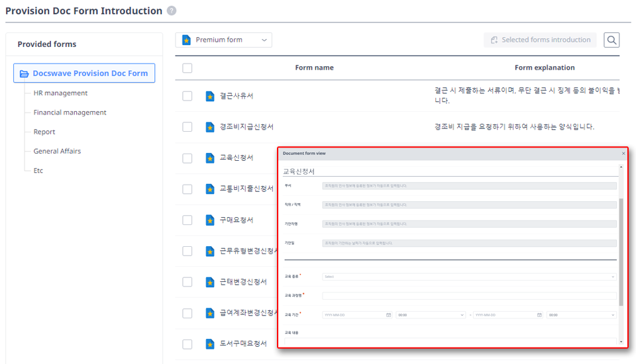This screenshot has width=636, height=364.
Task: Click the star file icon for 결근사유서
Action: (x=210, y=96)
